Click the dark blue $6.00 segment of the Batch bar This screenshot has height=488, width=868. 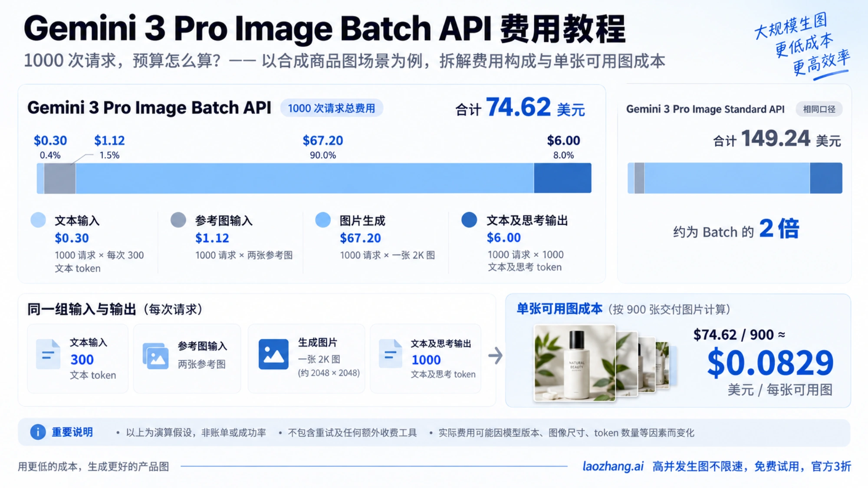click(562, 178)
